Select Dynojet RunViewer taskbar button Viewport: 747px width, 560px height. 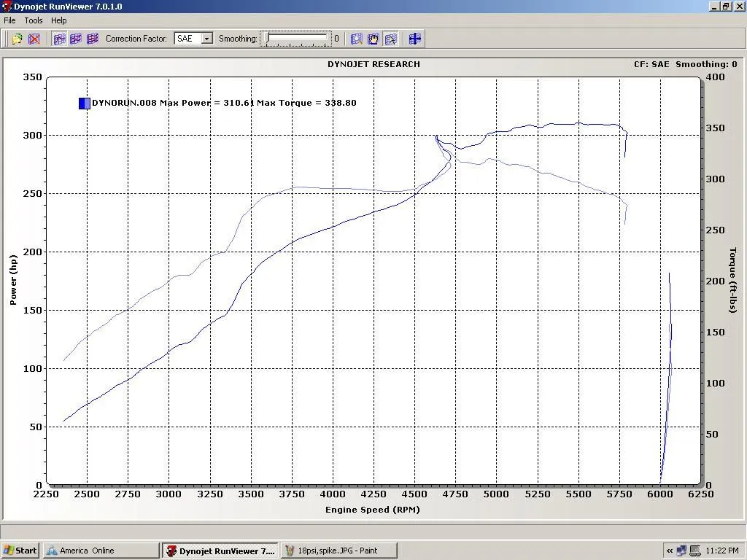[x=220, y=551]
